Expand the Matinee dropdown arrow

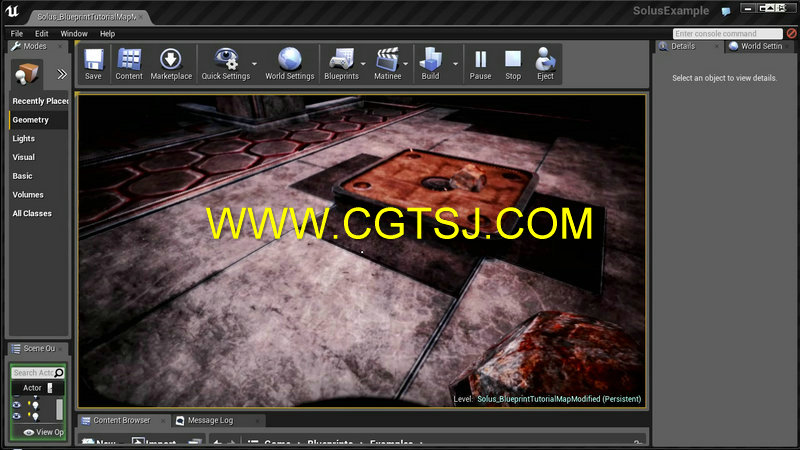tap(406, 64)
